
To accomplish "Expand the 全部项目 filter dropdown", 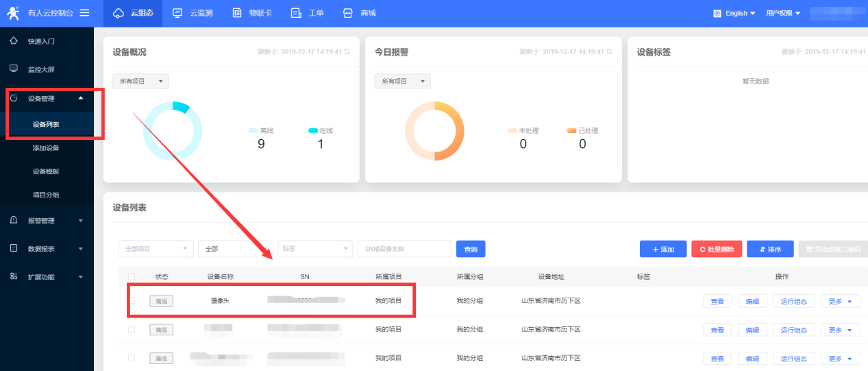I will click(156, 249).
